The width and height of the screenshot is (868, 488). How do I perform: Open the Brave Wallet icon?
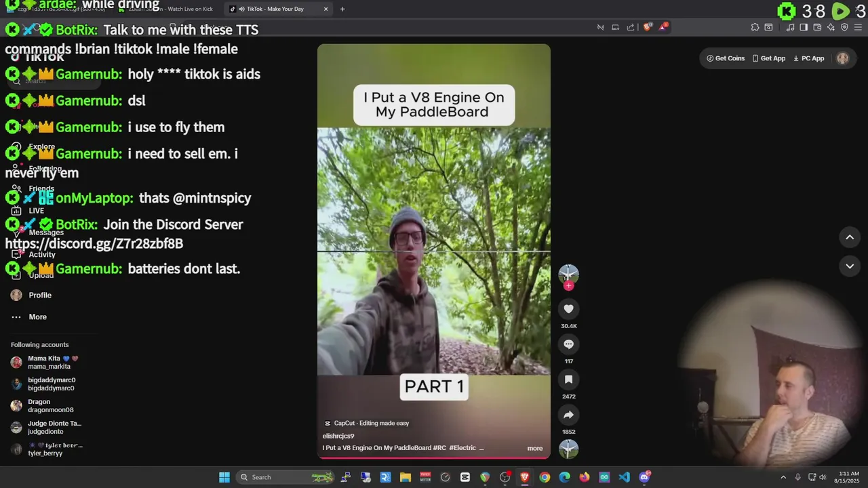817,27
